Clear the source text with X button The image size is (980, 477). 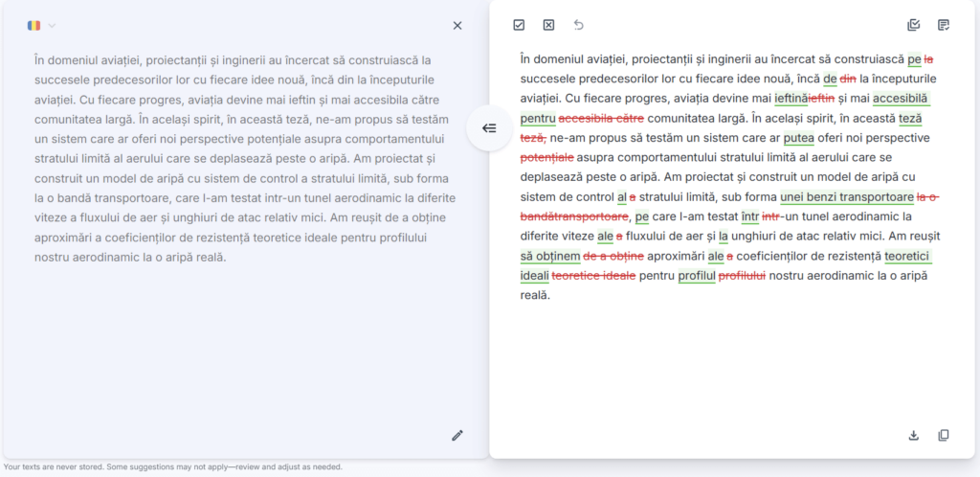click(x=457, y=26)
